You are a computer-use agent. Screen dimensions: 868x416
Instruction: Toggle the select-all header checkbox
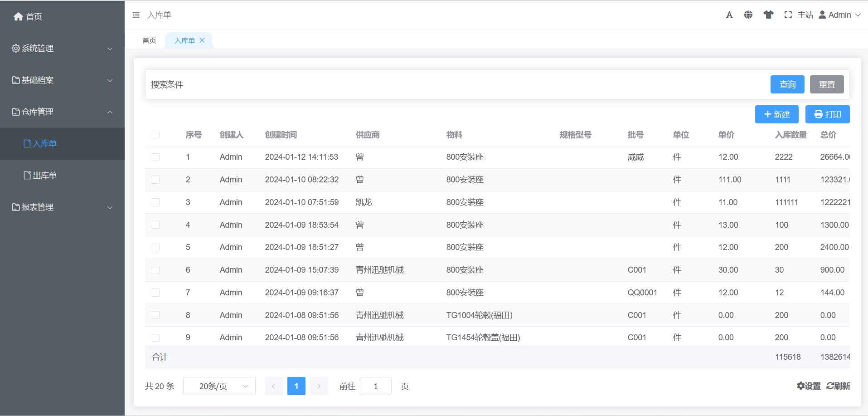[156, 135]
